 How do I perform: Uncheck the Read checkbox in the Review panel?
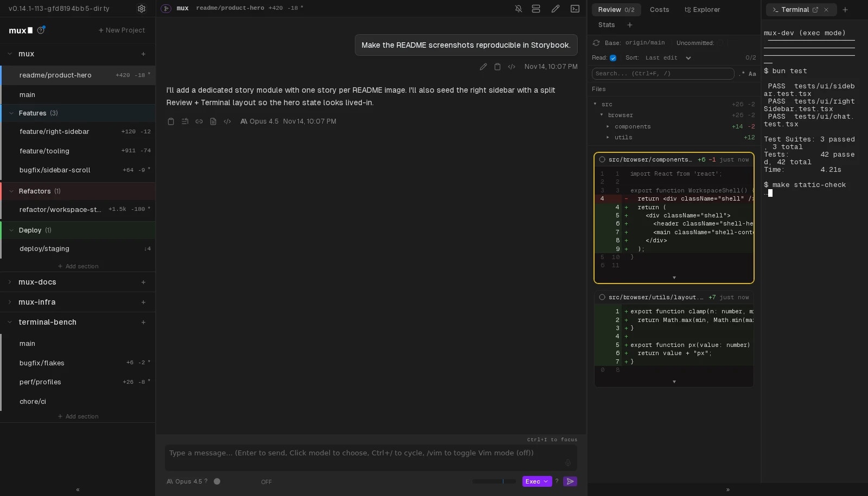click(x=613, y=58)
